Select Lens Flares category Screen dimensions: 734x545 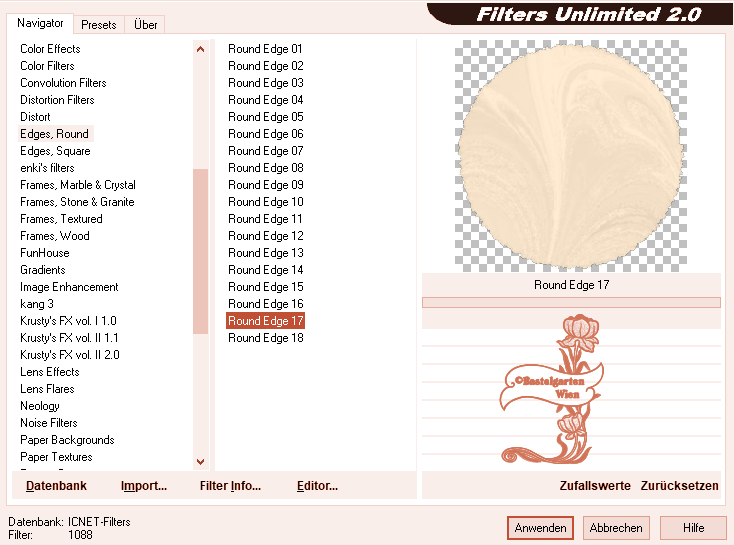coord(47,389)
